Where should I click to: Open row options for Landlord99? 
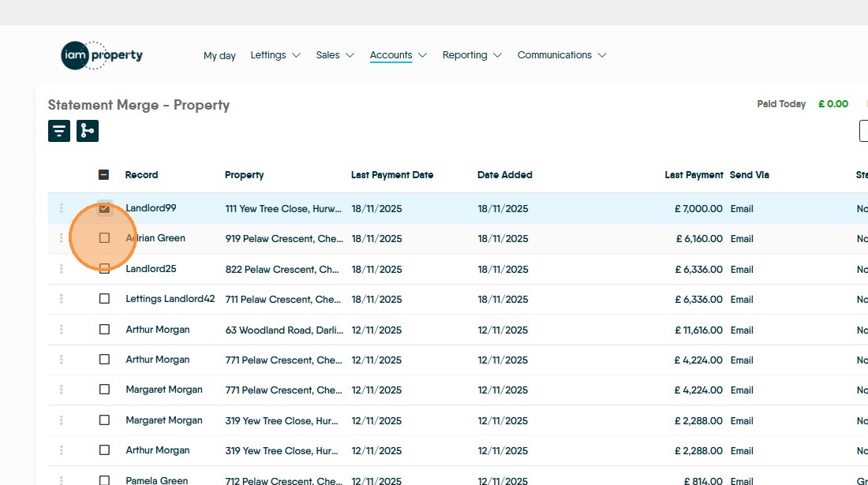(62, 208)
